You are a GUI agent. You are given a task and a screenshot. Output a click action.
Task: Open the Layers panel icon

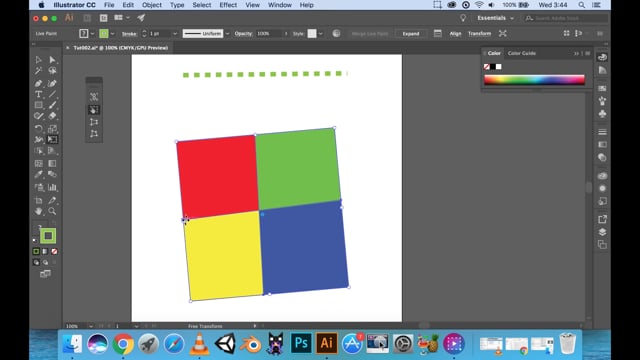tap(602, 232)
